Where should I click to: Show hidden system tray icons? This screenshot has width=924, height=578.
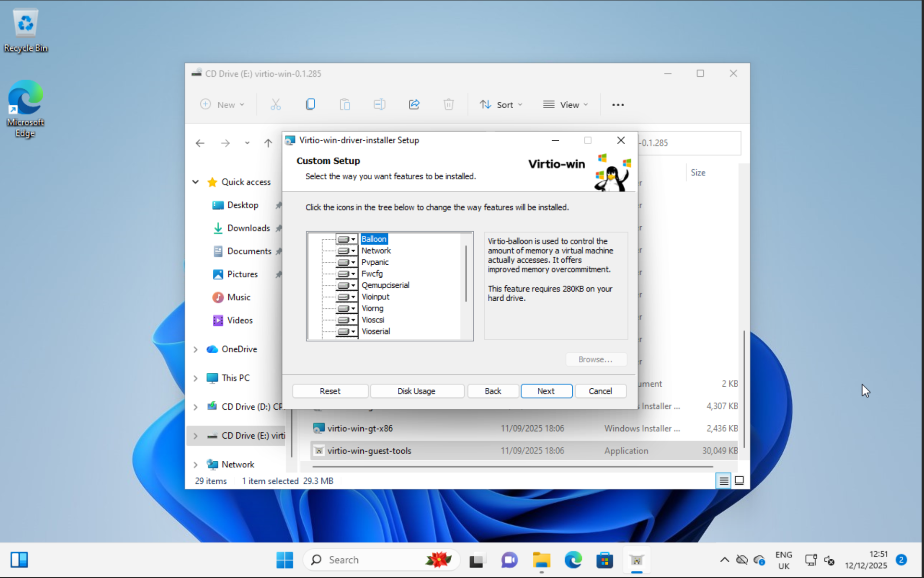725,560
